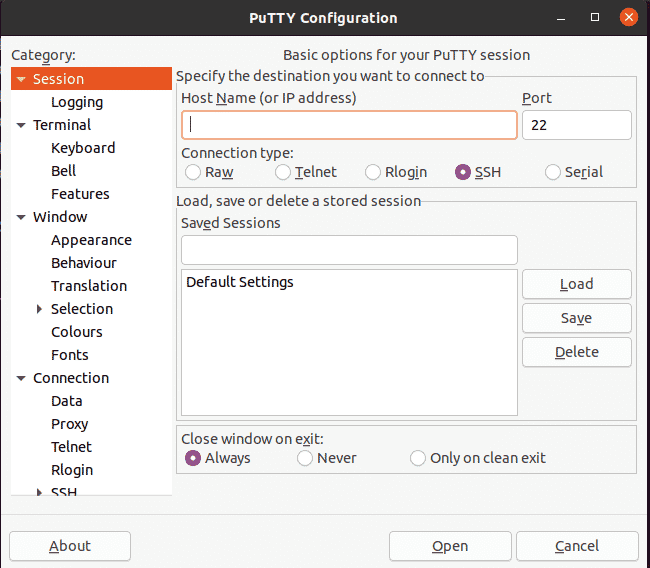Open the Logging settings panel
650x568 pixels.
77,102
